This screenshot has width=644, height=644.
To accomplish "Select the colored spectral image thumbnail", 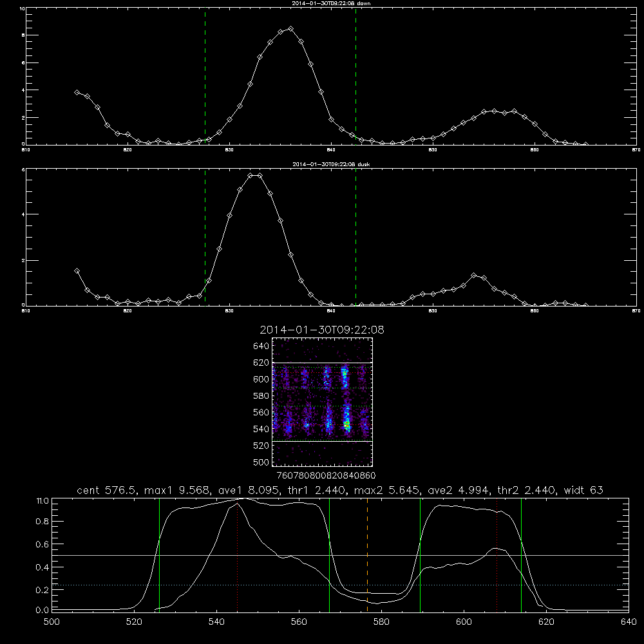I will click(323, 402).
